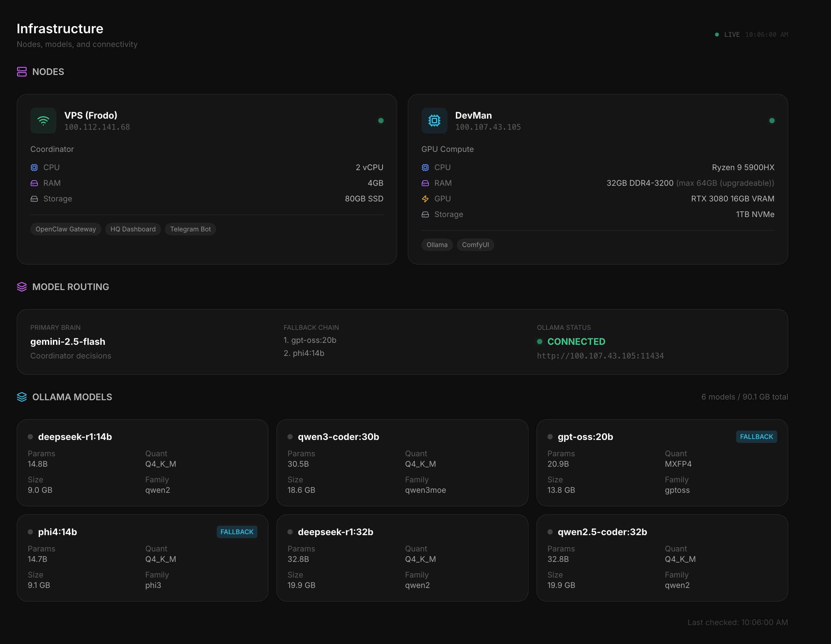831x644 pixels.
Task: Click the CONNECTED status text
Action: pyautogui.click(x=576, y=342)
